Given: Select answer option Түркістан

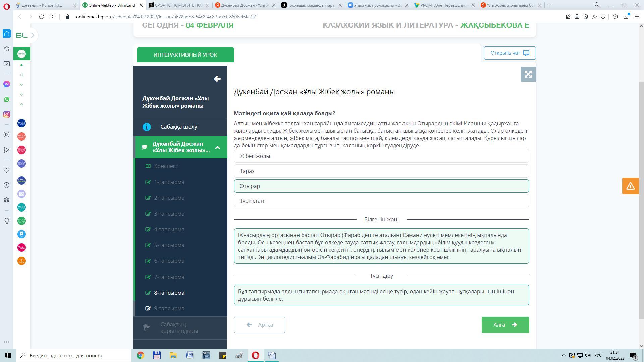Looking at the screenshot, I should 381,201.
